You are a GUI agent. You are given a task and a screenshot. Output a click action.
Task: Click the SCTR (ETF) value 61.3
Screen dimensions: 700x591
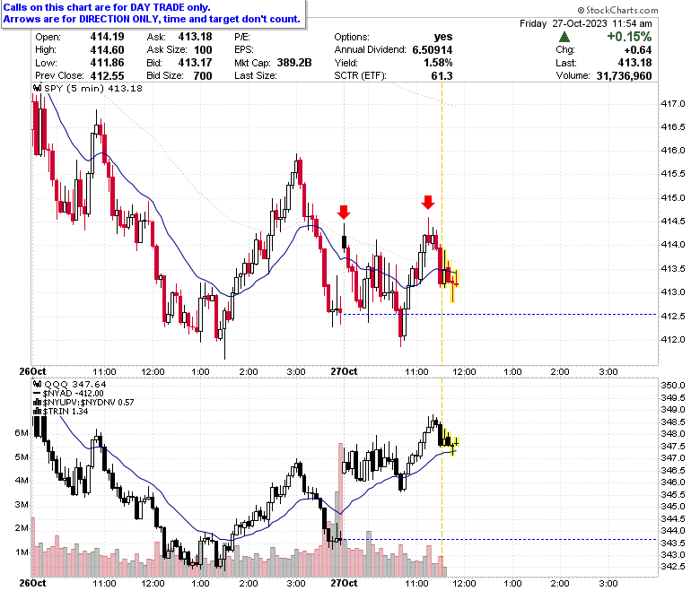point(442,76)
